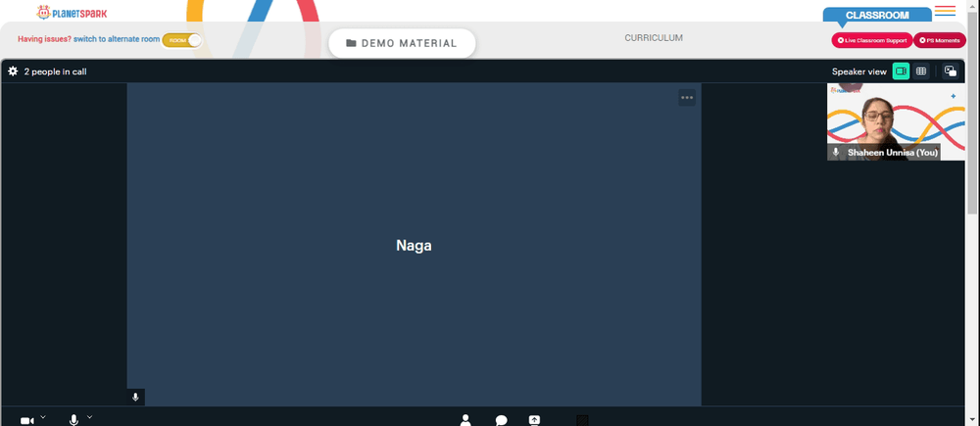Mute microphone with the bottom mic icon

click(x=73, y=420)
